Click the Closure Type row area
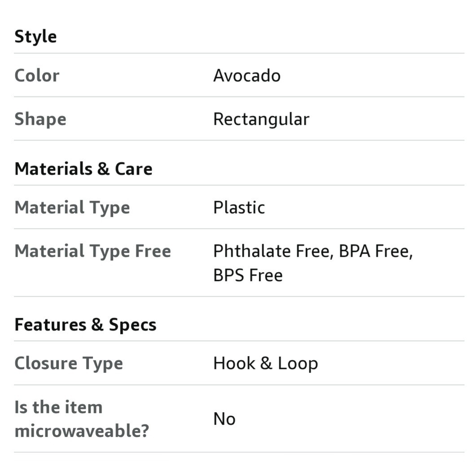476x462 pixels. [x=239, y=363]
